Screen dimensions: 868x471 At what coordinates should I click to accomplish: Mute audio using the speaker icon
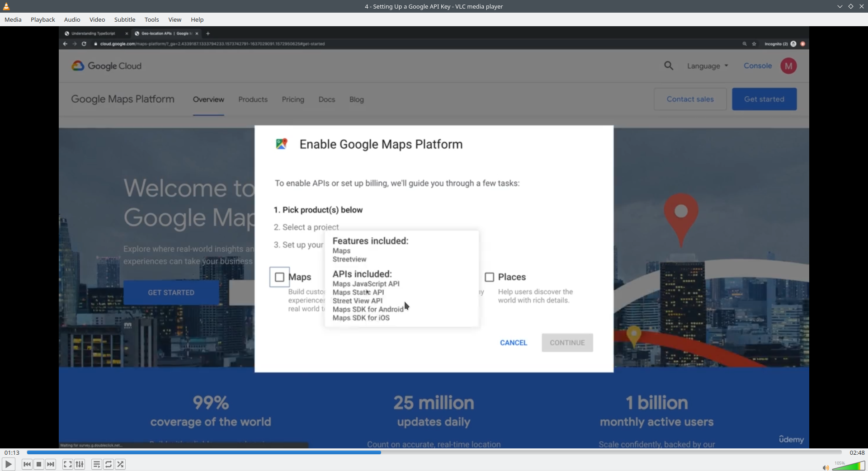tap(826, 467)
